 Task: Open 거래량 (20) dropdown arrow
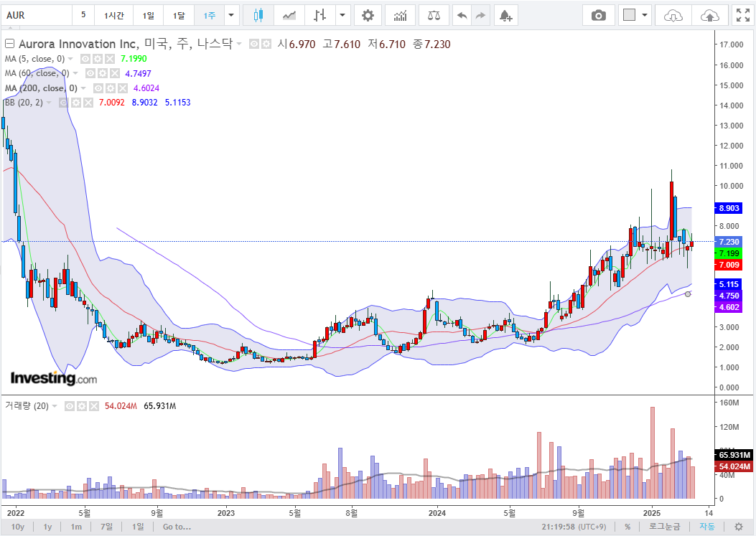[55, 406]
